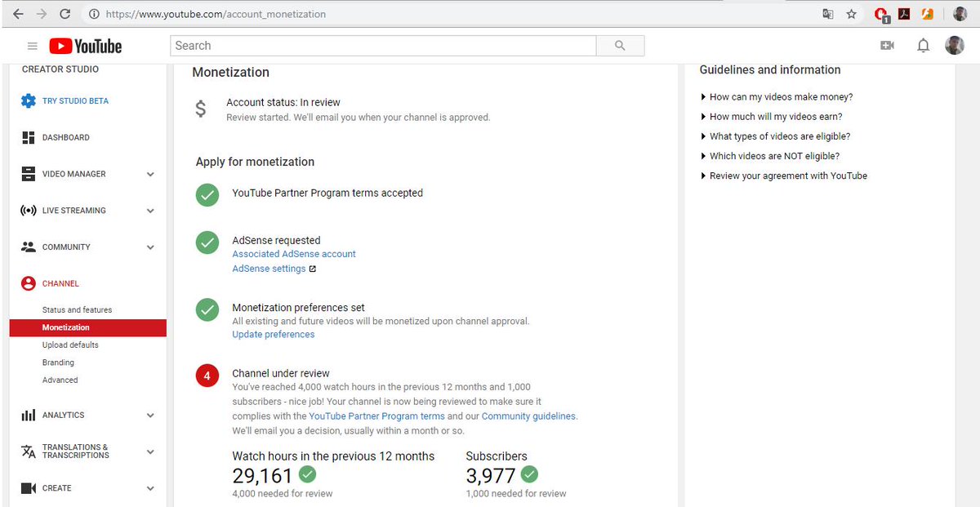Click the browser forward arrow
980x507 pixels.
42,14
